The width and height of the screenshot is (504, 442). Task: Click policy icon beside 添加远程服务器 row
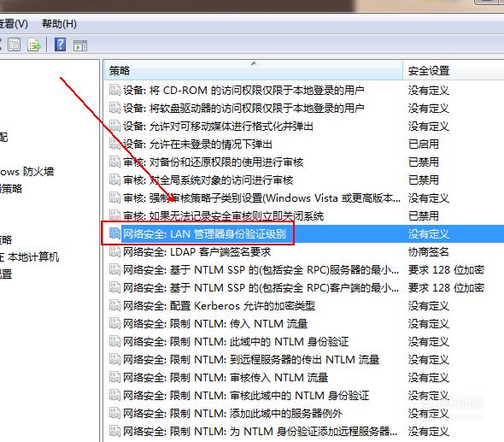[x=114, y=432]
